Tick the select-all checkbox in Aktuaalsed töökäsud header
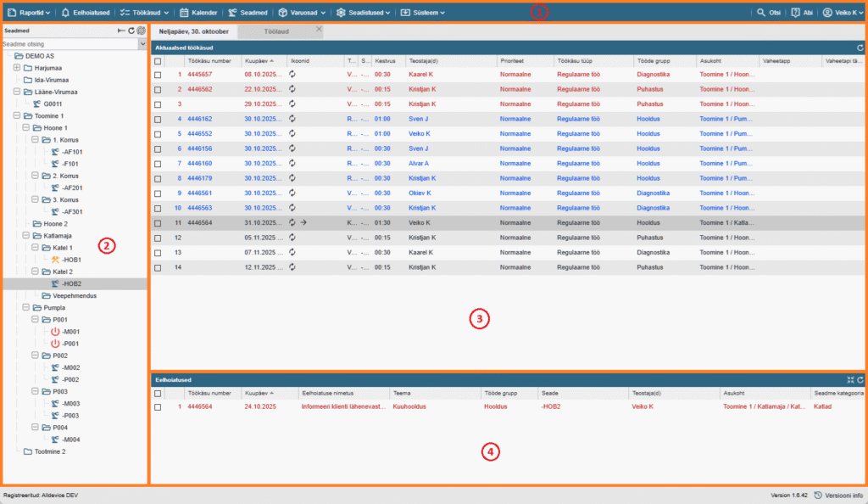This screenshot has height=504, width=868. [x=158, y=61]
